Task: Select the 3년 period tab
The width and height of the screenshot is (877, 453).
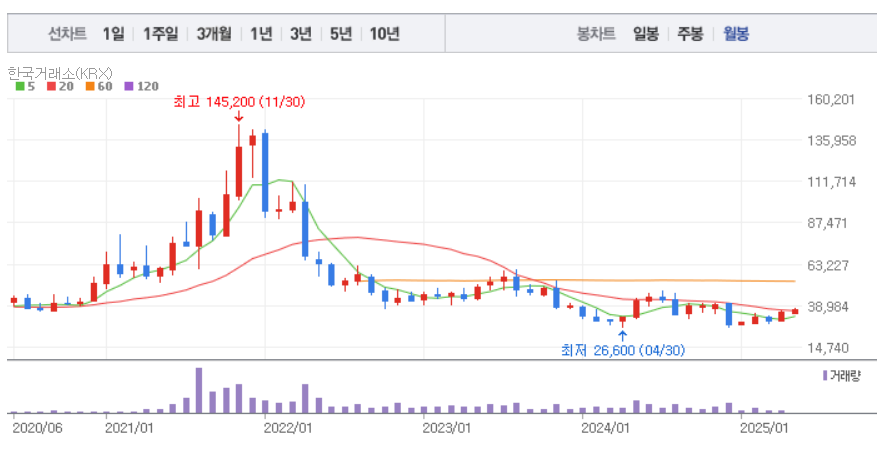Action: pyautogui.click(x=301, y=34)
